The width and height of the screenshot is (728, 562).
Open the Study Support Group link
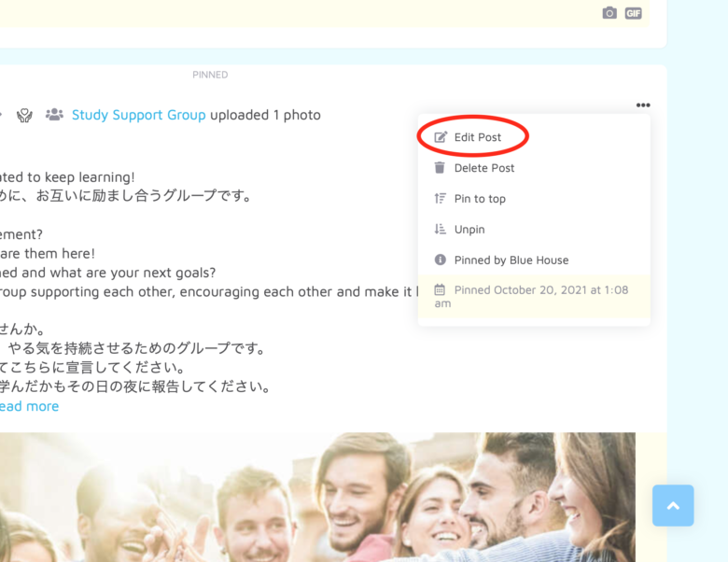point(138,115)
